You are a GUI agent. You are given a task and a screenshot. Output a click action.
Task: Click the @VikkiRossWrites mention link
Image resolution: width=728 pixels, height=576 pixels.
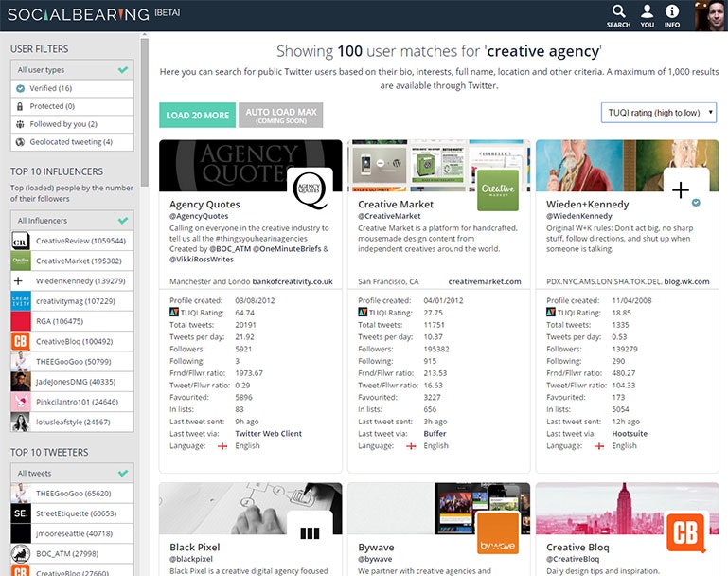tap(202, 260)
